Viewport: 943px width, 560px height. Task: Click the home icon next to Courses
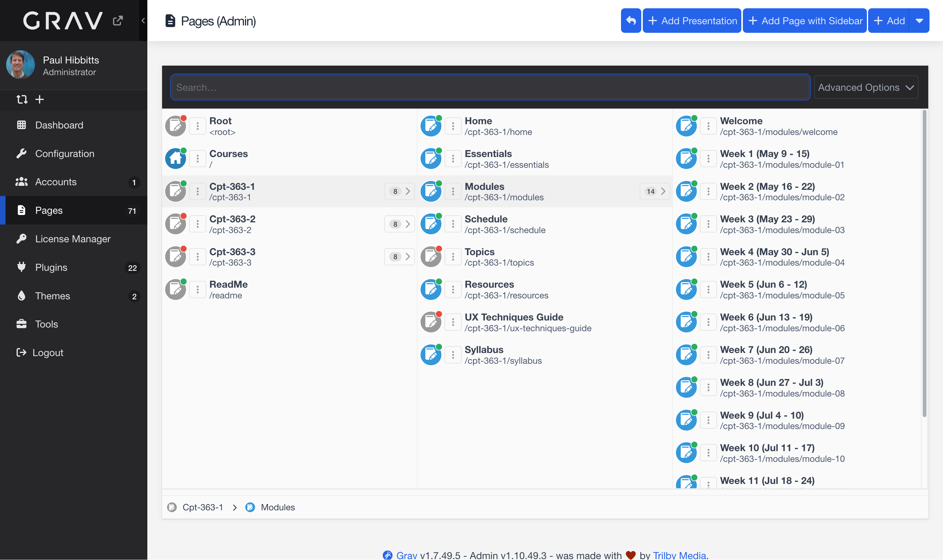click(x=175, y=159)
